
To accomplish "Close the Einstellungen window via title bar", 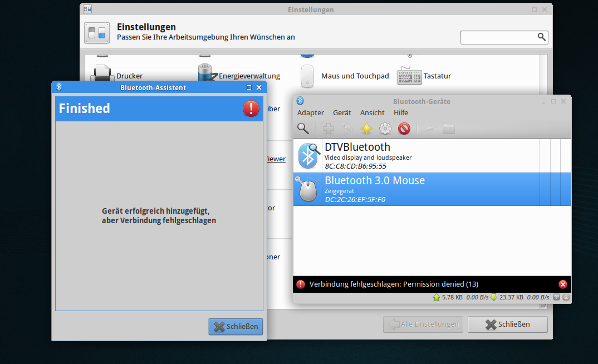I will click(x=545, y=9).
